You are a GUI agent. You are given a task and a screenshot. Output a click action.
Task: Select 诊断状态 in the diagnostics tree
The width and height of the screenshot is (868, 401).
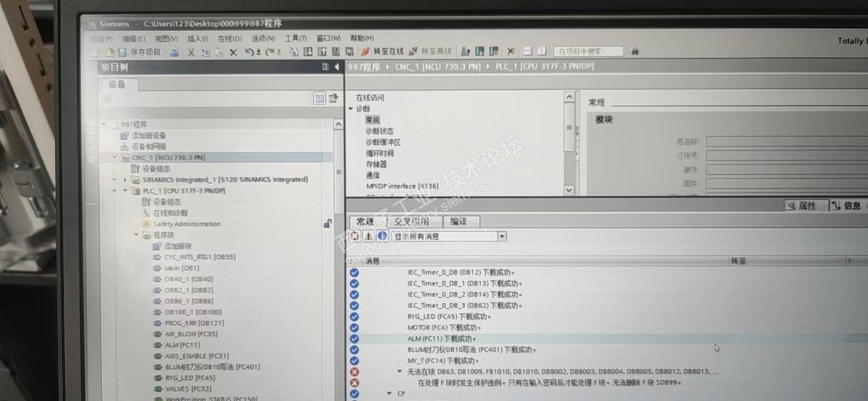pos(379,131)
